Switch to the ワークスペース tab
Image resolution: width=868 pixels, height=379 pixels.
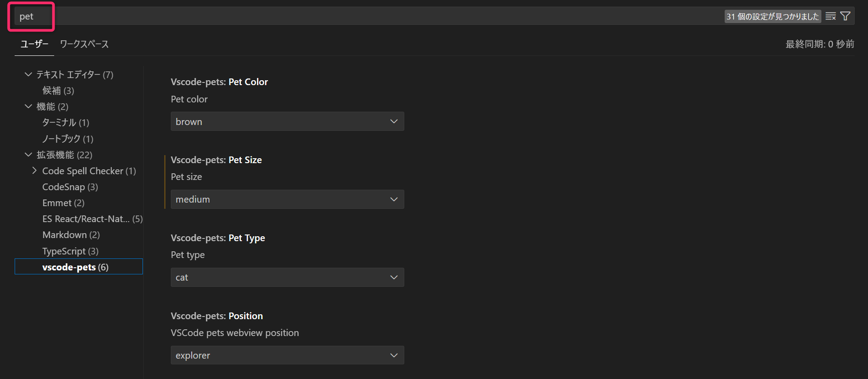click(84, 44)
